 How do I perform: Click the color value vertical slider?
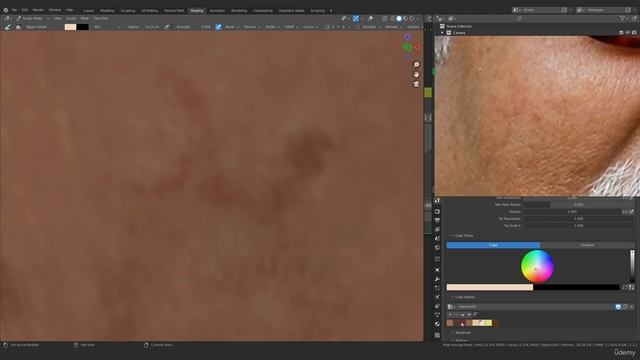pyautogui.click(x=632, y=266)
